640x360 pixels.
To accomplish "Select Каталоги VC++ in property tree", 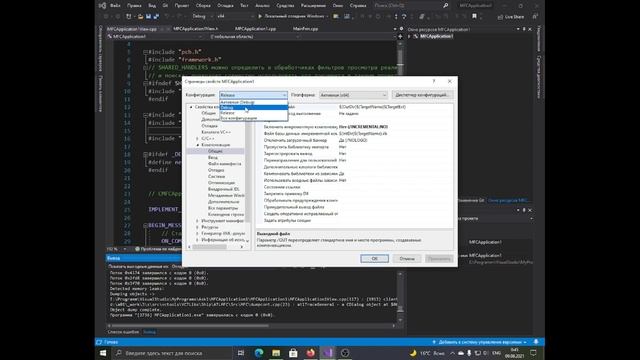I will 216,132.
